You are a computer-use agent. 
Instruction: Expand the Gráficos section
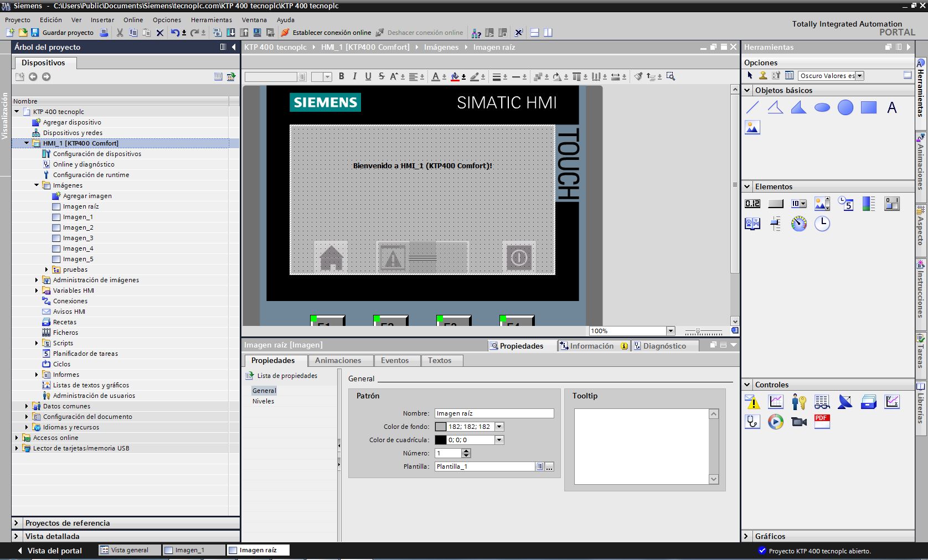click(x=747, y=536)
